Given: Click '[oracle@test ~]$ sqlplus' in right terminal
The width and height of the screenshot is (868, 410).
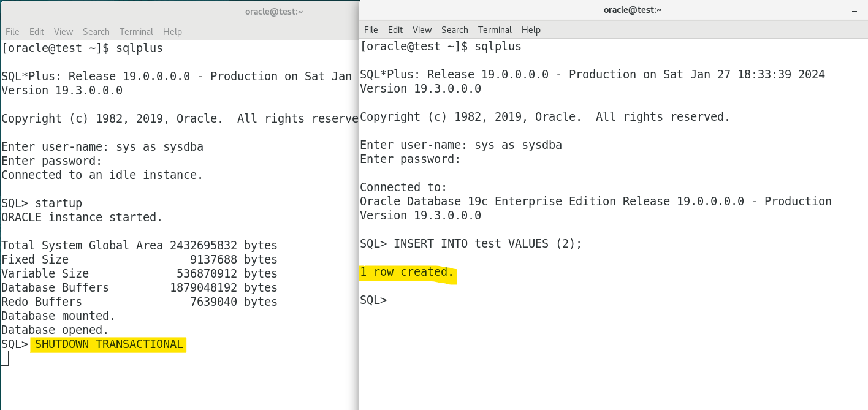Looking at the screenshot, I should pyautogui.click(x=441, y=46).
